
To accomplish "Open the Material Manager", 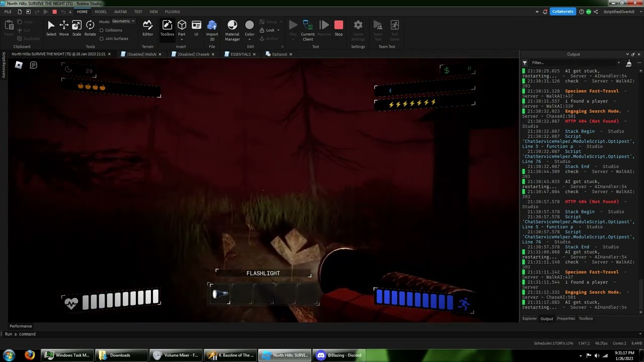I will click(232, 30).
